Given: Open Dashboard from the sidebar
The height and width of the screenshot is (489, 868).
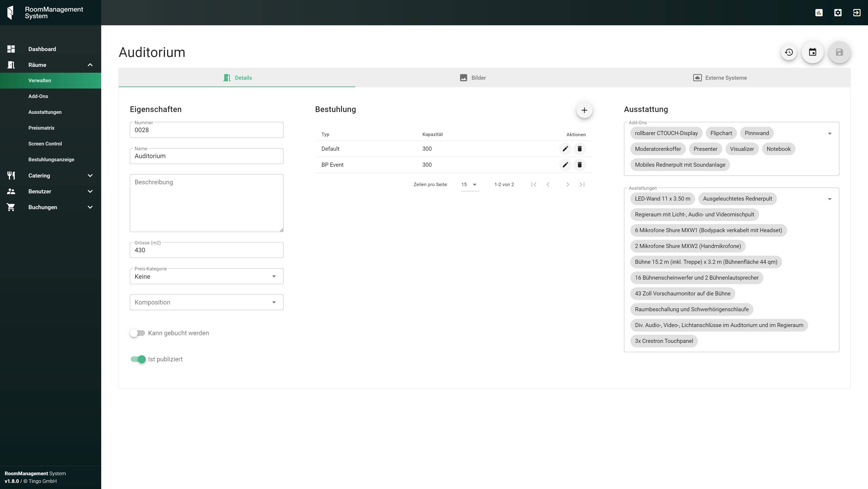Looking at the screenshot, I should [42, 49].
